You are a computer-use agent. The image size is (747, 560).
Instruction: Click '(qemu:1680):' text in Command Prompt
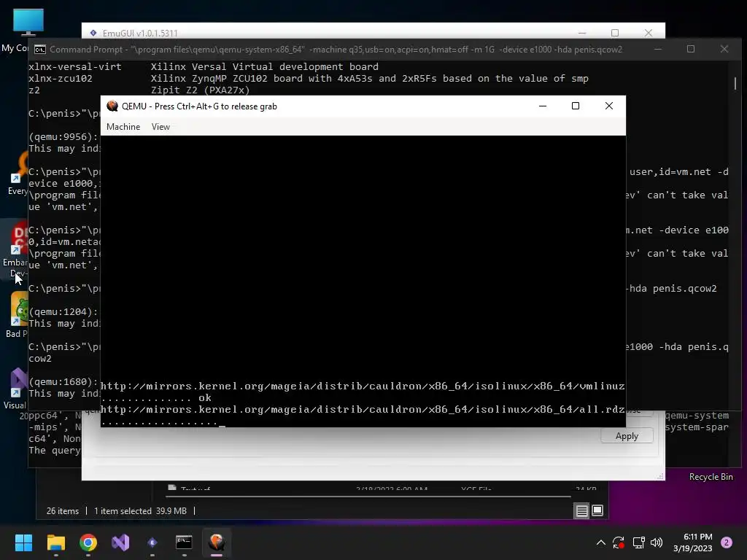[63, 382]
